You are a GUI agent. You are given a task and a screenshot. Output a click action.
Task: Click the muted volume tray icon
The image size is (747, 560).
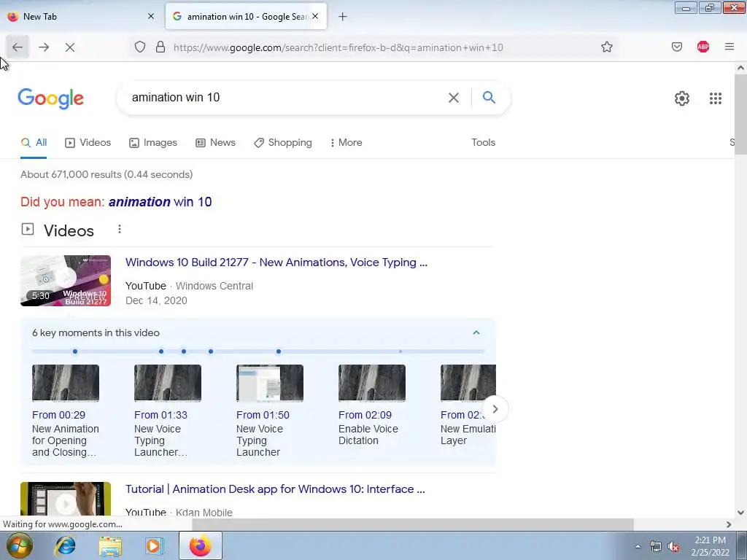tap(673, 547)
